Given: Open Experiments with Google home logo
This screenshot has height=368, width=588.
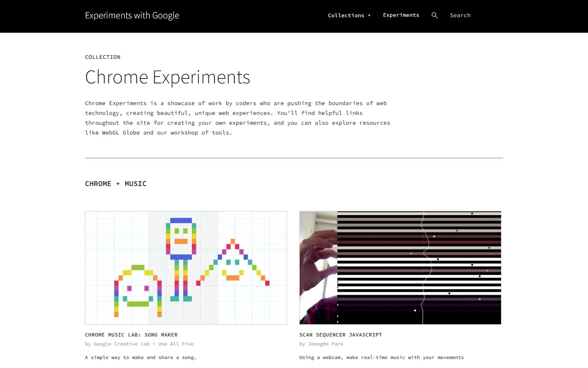Looking at the screenshot, I should coord(132,16).
